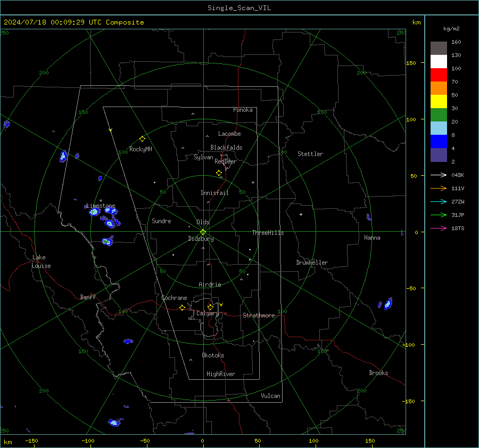
Task: Click the Innisfail label
Action: tap(214, 193)
